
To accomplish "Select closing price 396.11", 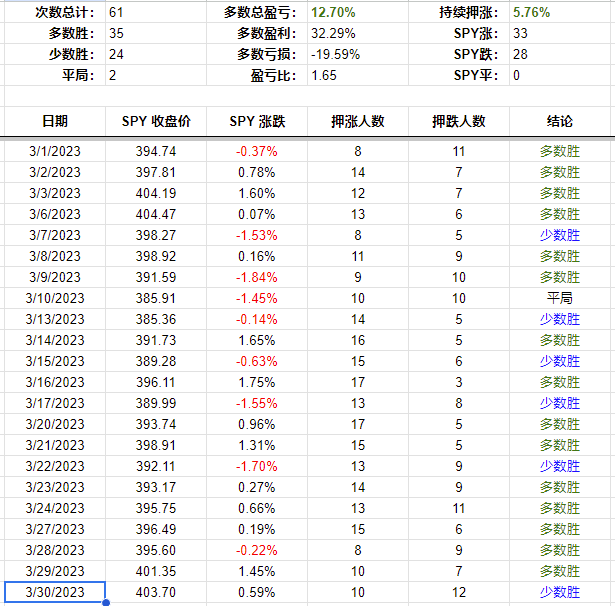I will coord(156,382).
